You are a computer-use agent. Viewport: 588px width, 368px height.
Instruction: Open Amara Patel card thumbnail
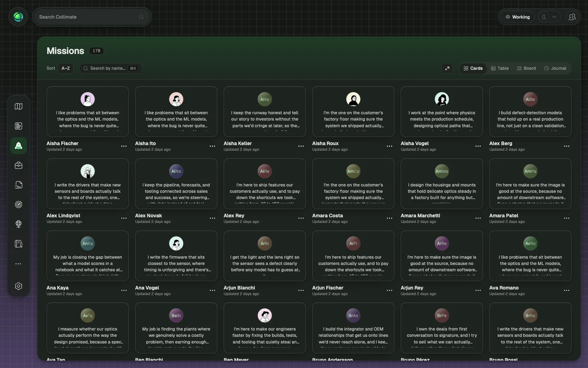[x=530, y=184]
